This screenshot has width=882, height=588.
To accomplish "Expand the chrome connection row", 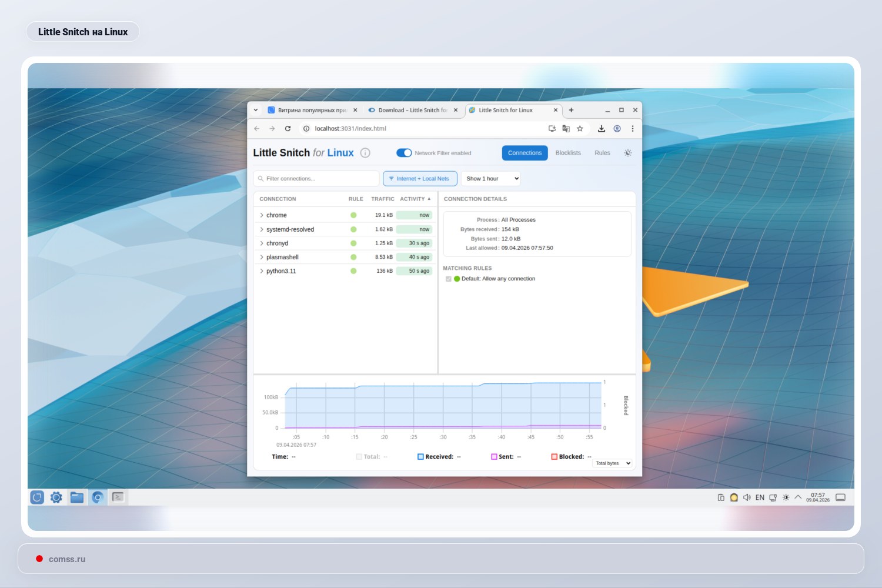I will point(262,215).
